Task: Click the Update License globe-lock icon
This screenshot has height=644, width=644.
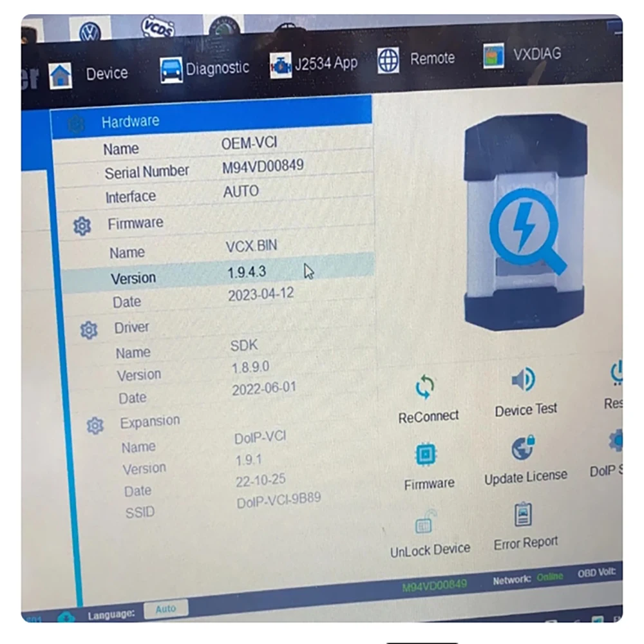Action: [x=523, y=448]
